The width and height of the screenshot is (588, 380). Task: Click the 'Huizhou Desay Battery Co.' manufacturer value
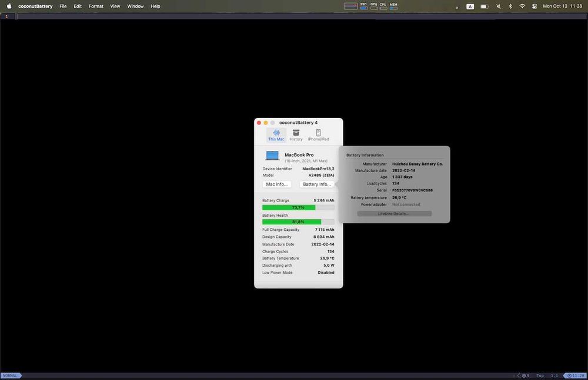pyautogui.click(x=417, y=164)
